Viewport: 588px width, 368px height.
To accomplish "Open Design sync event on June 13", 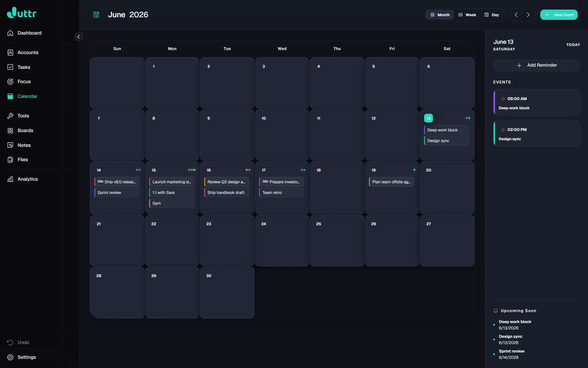I will [446, 141].
